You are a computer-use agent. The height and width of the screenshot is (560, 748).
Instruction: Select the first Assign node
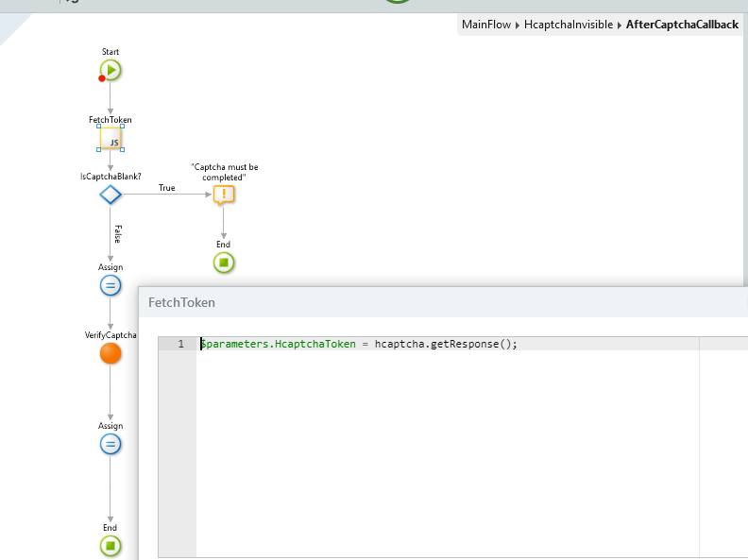[110, 285]
